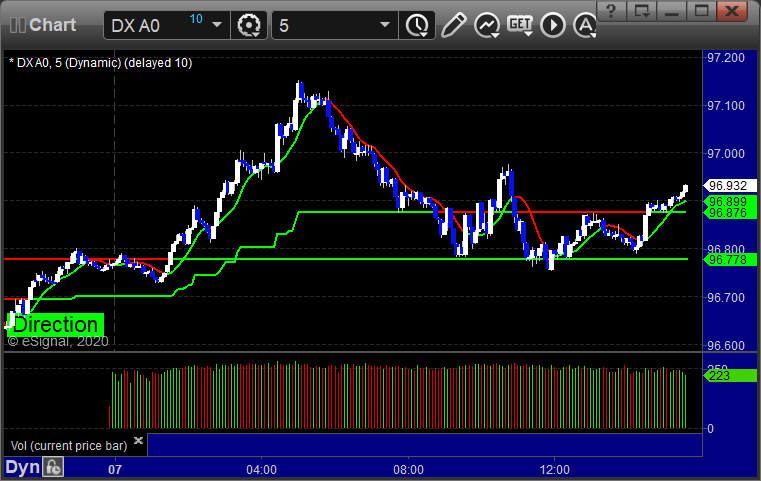This screenshot has width=761, height=481.
Task: Click the 96.700 price scale label
Action: 726,298
